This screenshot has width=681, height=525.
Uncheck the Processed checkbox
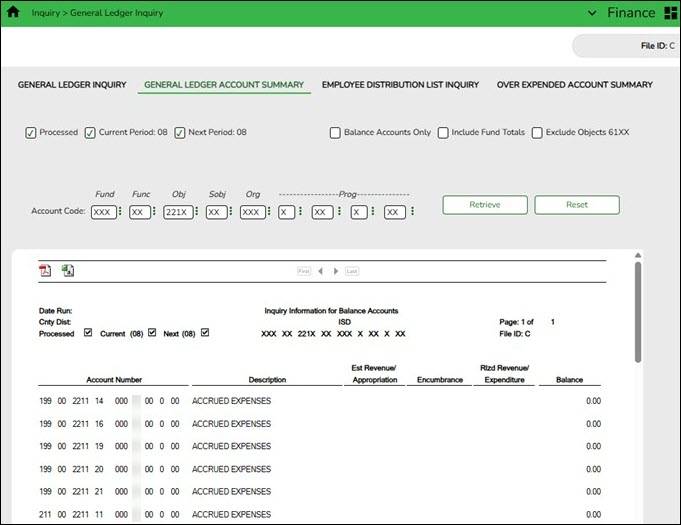pos(31,132)
